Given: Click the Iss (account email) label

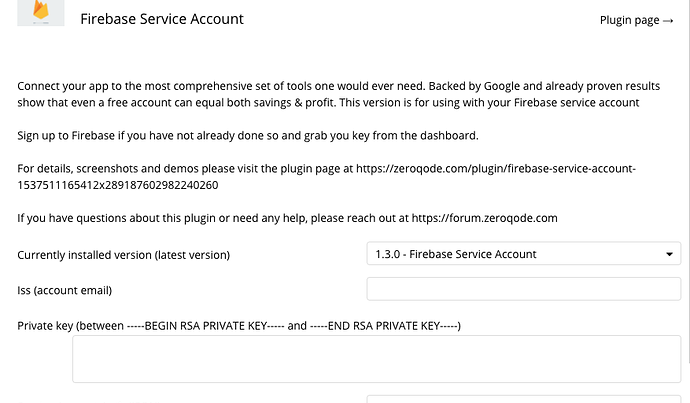Looking at the screenshot, I should [x=65, y=290].
